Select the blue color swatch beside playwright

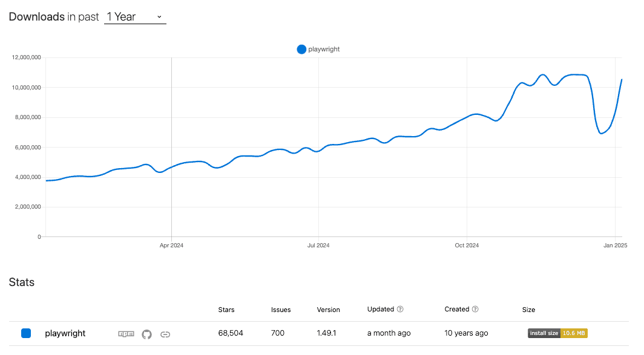tap(25, 333)
